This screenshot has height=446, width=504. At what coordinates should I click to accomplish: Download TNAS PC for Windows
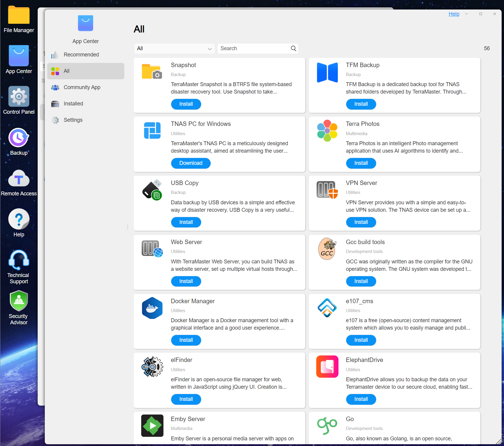coord(191,163)
